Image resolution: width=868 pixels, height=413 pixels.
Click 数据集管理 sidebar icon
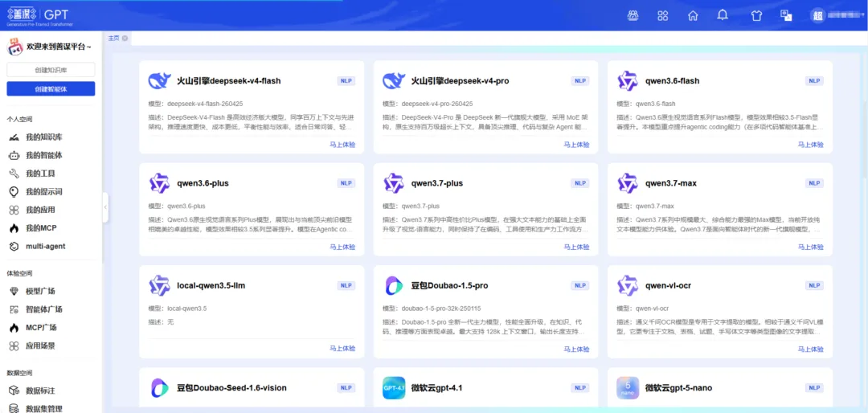(14, 408)
